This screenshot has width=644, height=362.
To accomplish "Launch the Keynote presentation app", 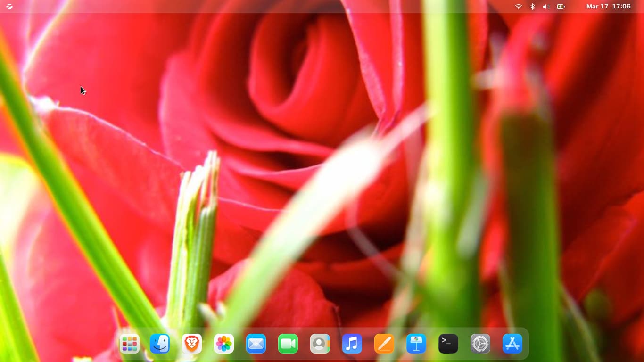I will coord(416,344).
